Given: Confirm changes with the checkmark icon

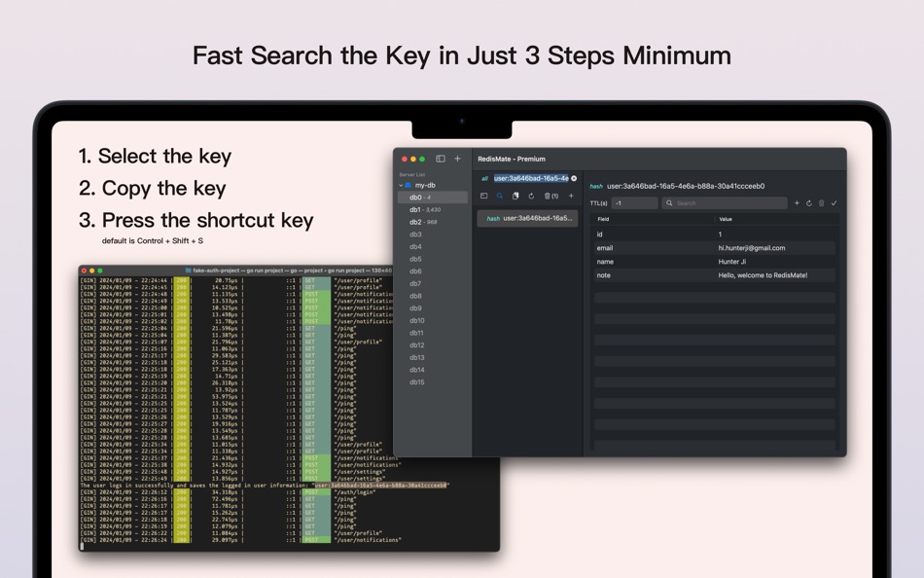Looking at the screenshot, I should pyautogui.click(x=834, y=203).
